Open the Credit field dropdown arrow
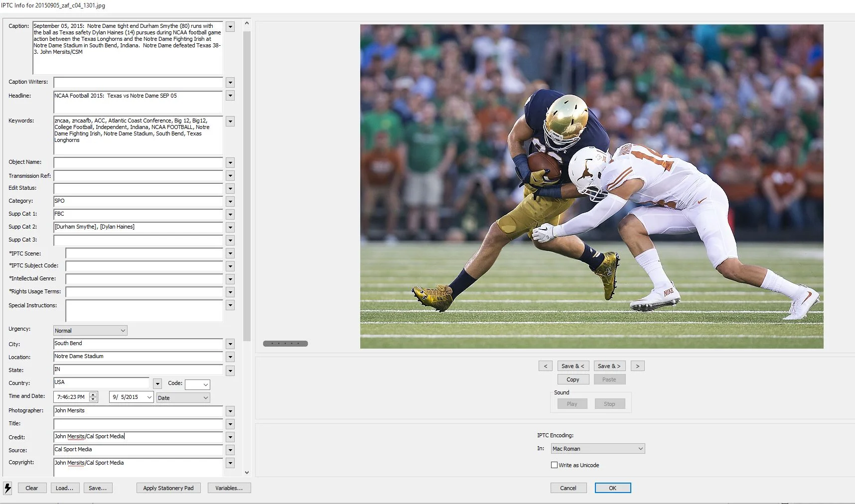This screenshot has width=855, height=504. point(230,437)
